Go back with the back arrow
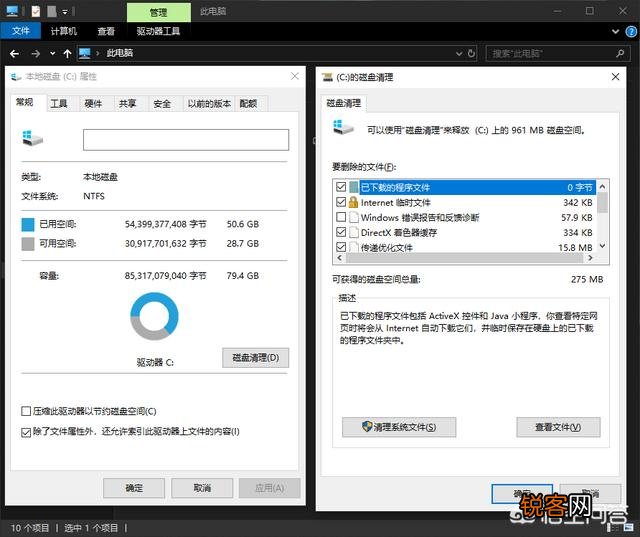The height and width of the screenshot is (537, 640). pyautogui.click(x=14, y=53)
